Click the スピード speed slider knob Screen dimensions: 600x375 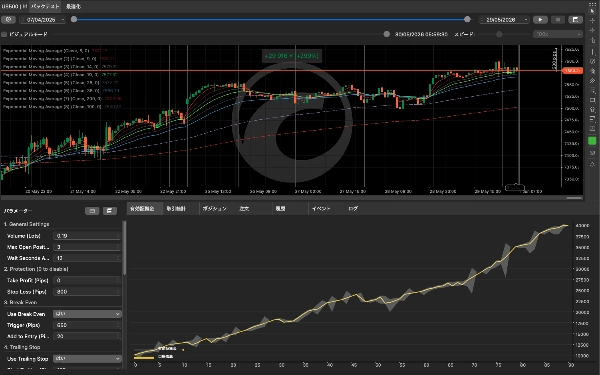click(x=499, y=34)
